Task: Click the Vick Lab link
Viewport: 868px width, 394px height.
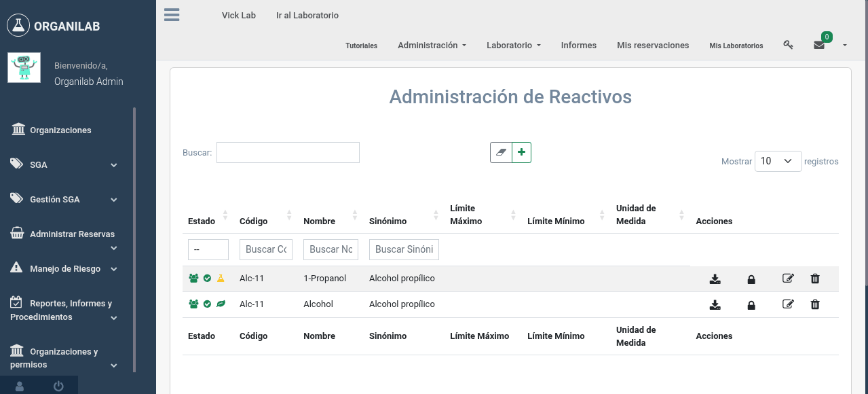Action: point(239,15)
